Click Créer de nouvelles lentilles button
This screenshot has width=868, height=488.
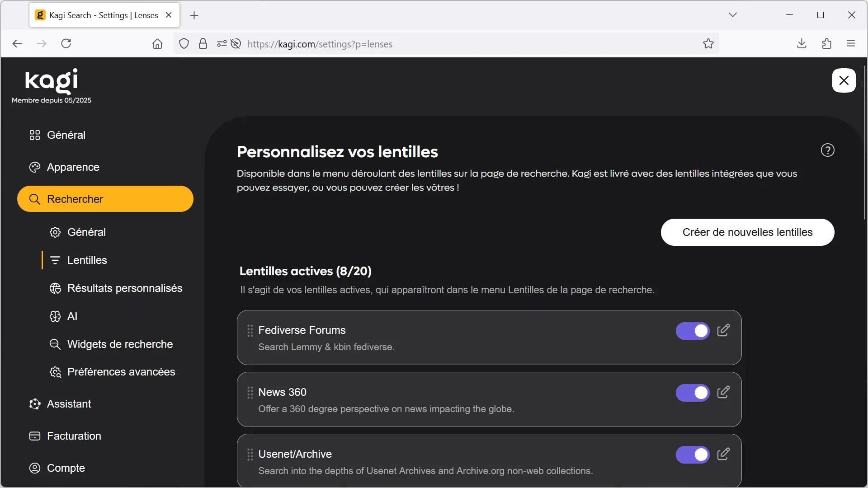coord(747,232)
